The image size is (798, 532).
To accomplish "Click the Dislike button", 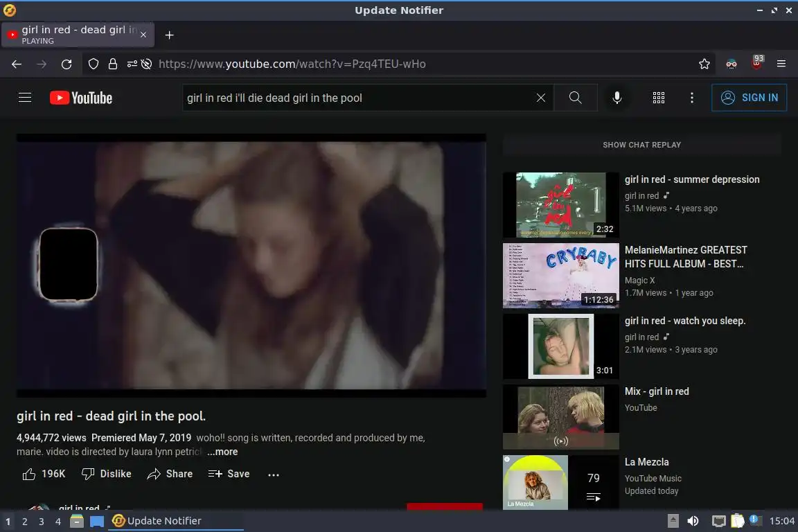I will click(107, 474).
